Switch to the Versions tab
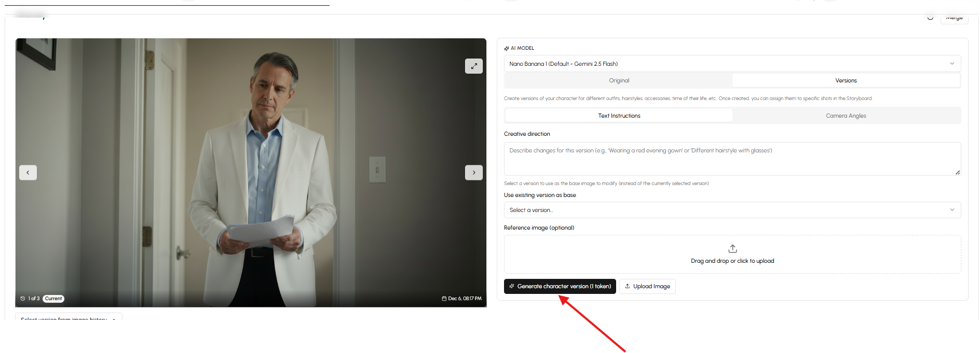The width and height of the screenshot is (980, 353). pos(846,80)
